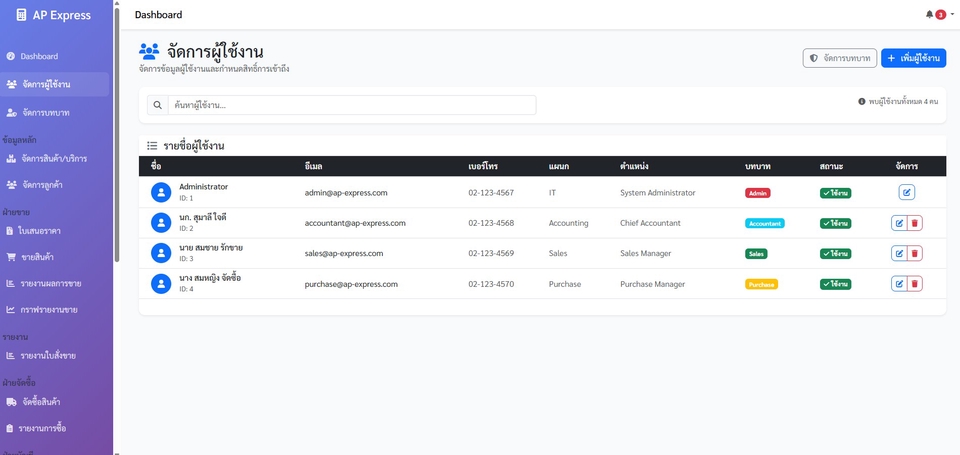The image size is (960, 455).
Task: Click the yellow Purchase role badge
Action: (761, 284)
